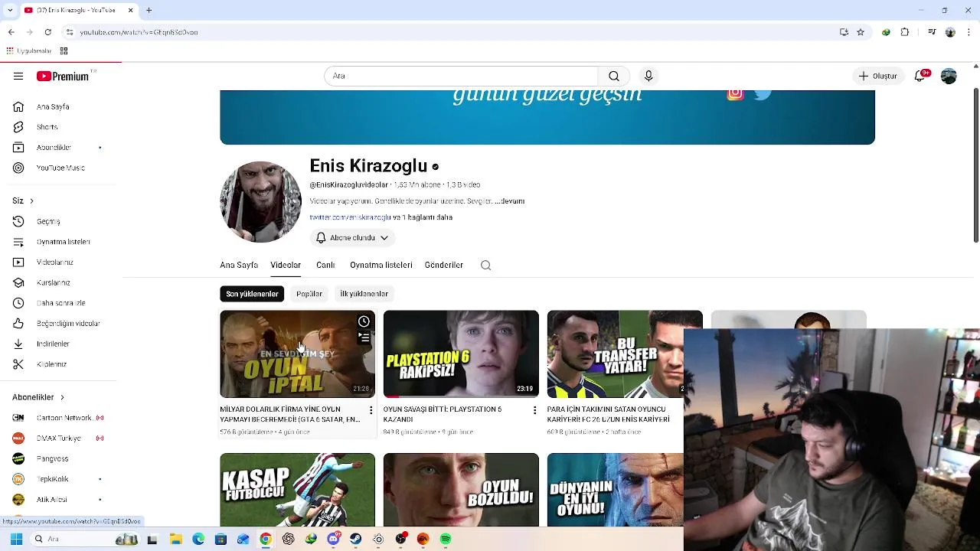
Task: Filter videos by Popüler chip
Action: pyautogui.click(x=309, y=294)
